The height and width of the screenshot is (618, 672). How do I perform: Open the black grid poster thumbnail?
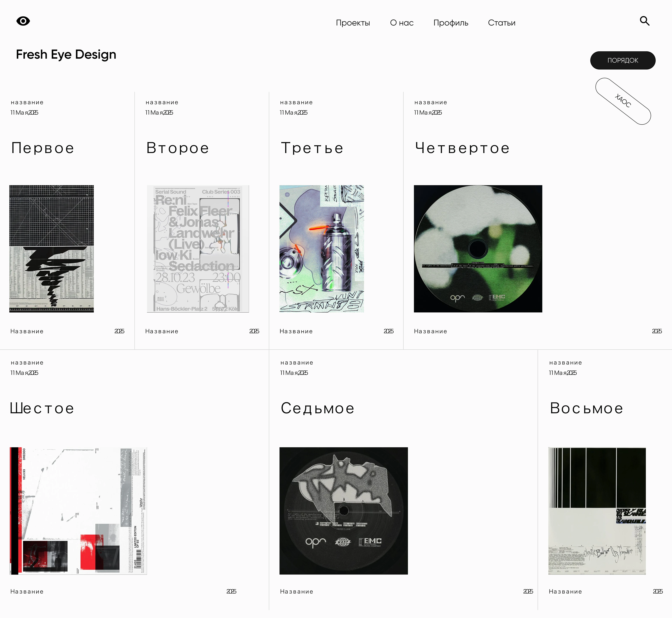pos(51,249)
